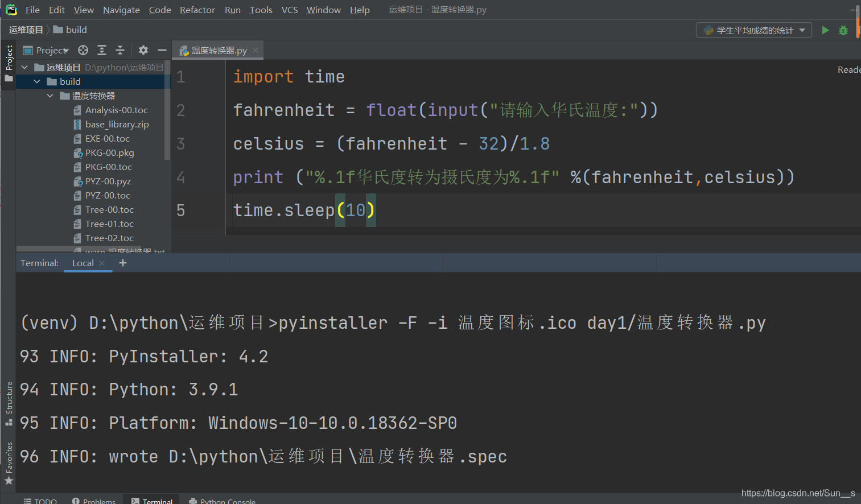Viewport: 861px width, 504px height.
Task: Open the Code menu
Action: (160, 10)
